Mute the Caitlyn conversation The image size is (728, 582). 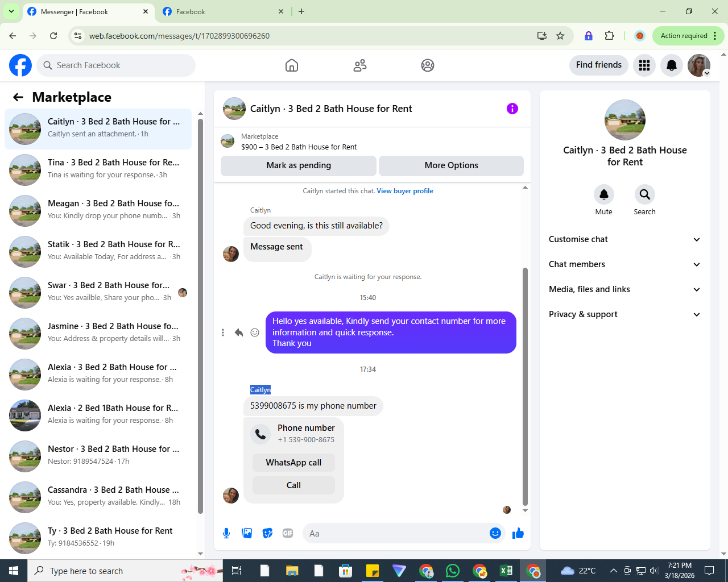click(x=604, y=194)
